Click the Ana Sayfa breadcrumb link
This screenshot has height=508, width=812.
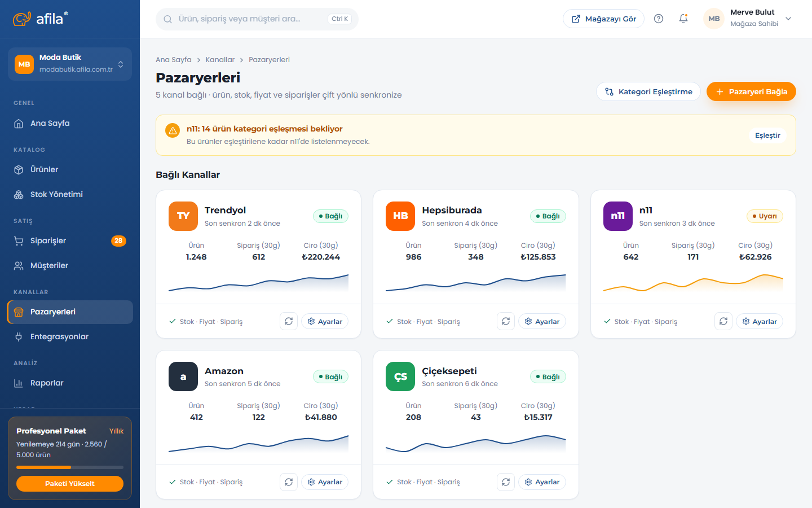pos(174,60)
